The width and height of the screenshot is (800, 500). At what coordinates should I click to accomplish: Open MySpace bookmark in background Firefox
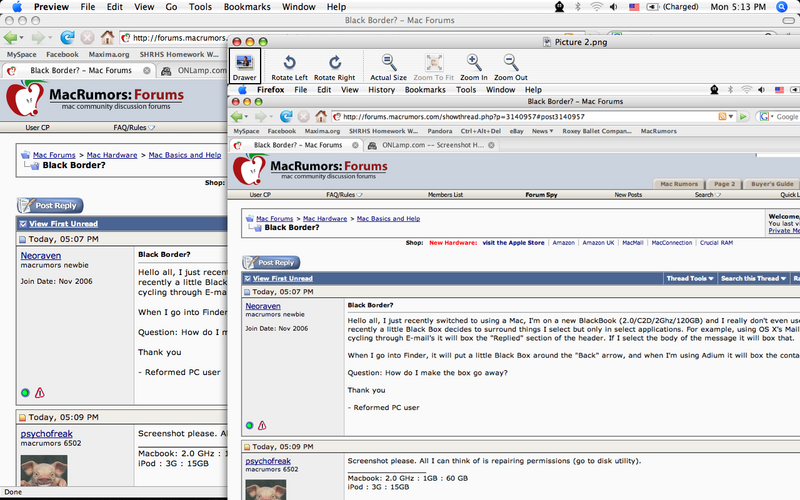pos(21,54)
